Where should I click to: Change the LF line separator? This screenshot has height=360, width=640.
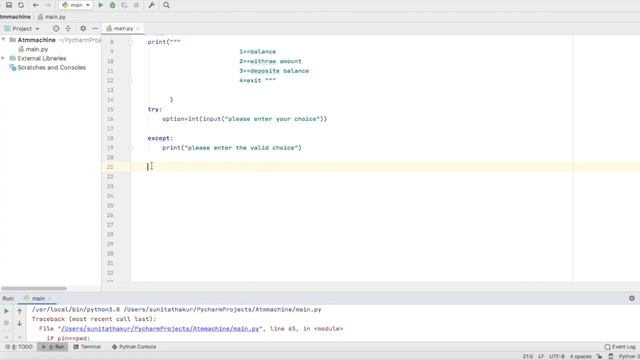coord(541,356)
